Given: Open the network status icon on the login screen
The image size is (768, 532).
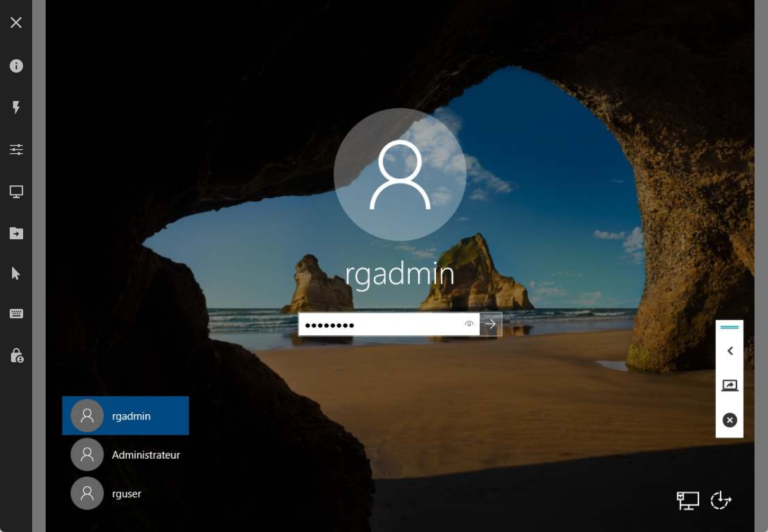Looking at the screenshot, I should click(x=688, y=500).
